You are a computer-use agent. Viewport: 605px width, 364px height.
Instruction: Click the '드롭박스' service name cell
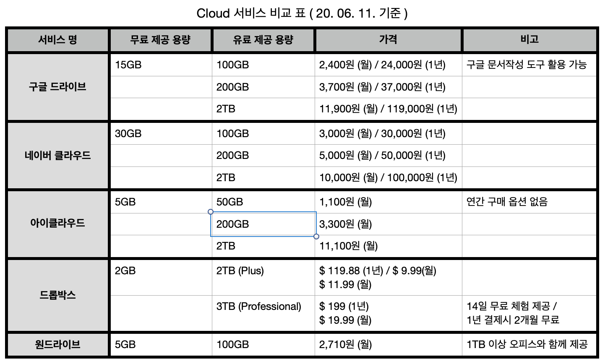pos(58,295)
